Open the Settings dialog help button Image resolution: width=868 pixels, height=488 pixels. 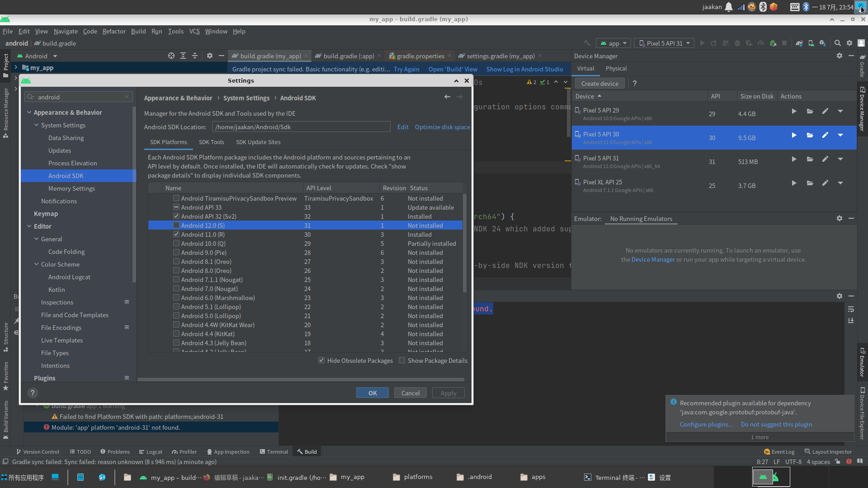[x=33, y=393]
